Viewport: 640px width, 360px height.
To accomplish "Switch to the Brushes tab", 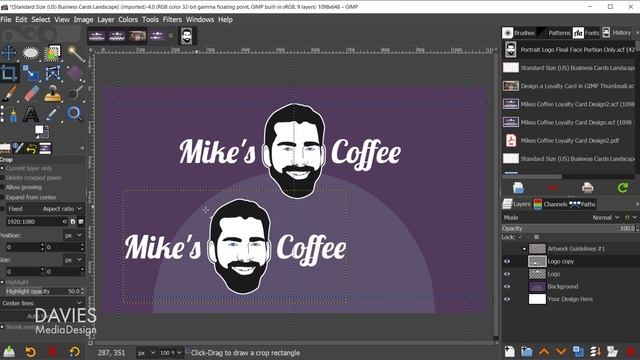I will click(x=518, y=33).
